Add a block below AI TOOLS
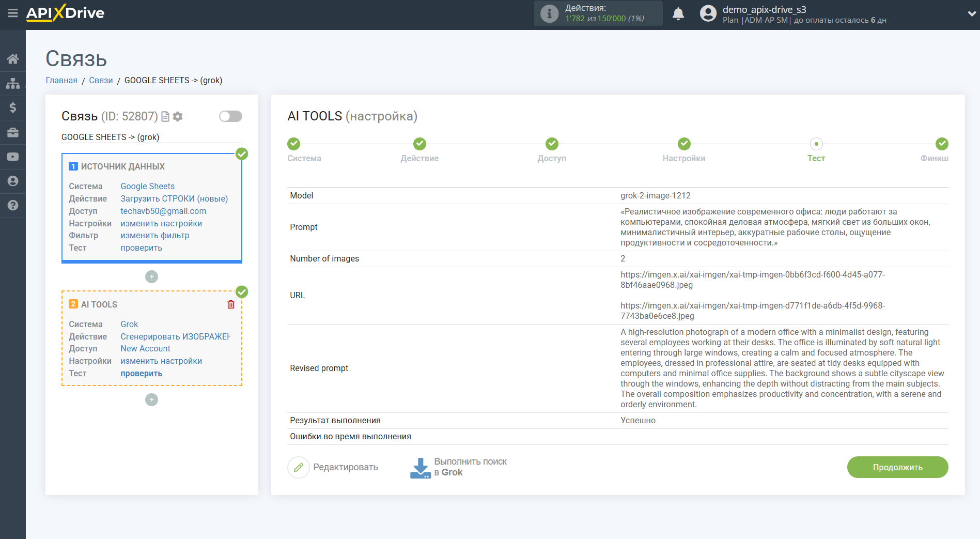 pyautogui.click(x=151, y=400)
